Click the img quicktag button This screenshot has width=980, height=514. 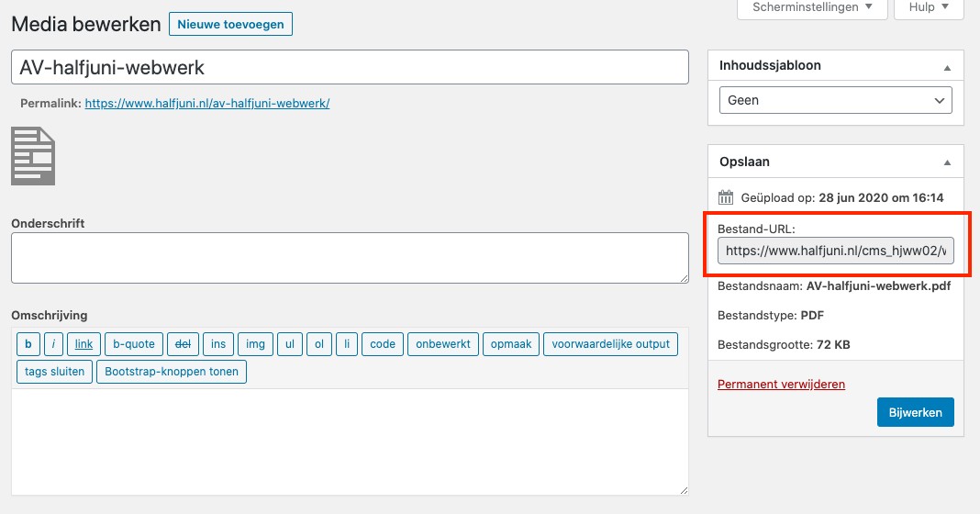(255, 344)
